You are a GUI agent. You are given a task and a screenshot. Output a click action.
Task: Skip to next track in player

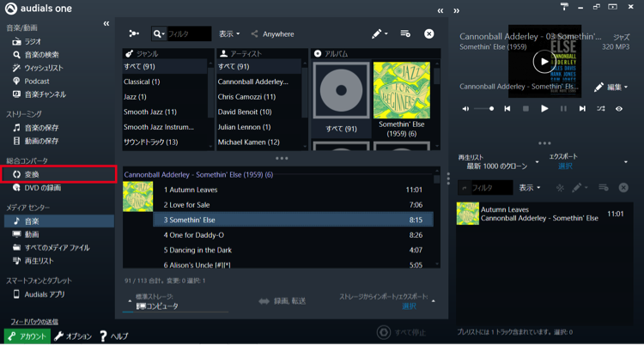(582, 109)
